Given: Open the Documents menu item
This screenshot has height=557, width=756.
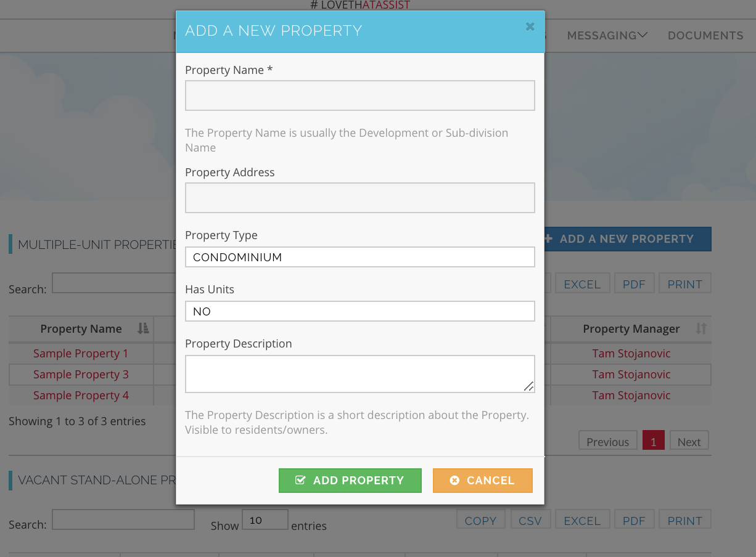Looking at the screenshot, I should click(x=705, y=35).
